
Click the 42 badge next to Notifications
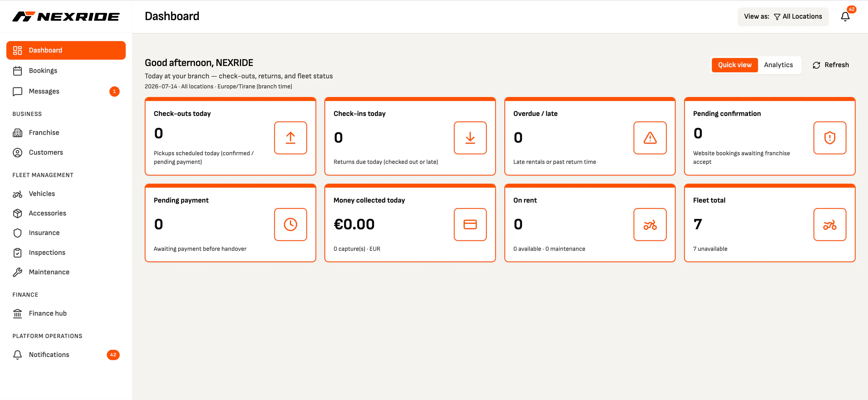point(113,355)
